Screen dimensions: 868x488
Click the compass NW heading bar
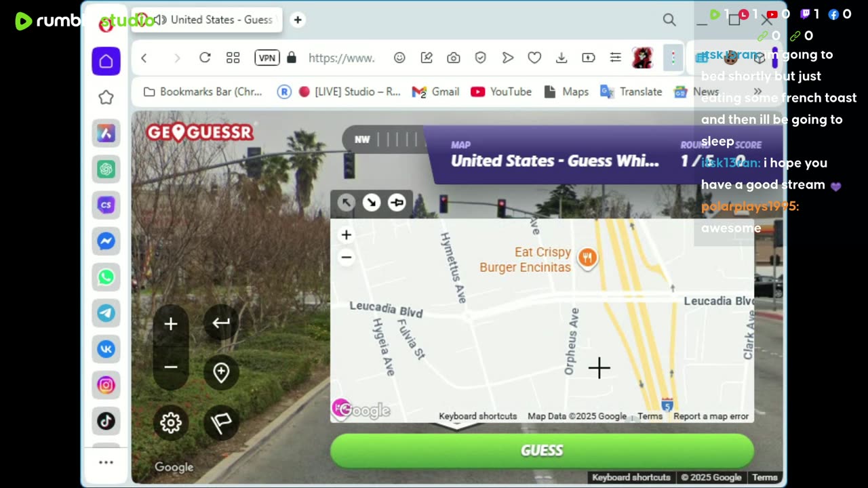coord(385,140)
